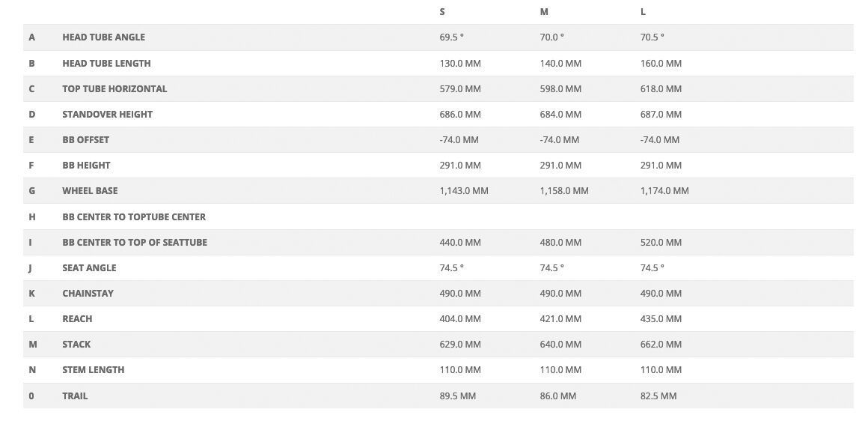Select the STANDOVER HEIGHT row label

tap(107, 115)
